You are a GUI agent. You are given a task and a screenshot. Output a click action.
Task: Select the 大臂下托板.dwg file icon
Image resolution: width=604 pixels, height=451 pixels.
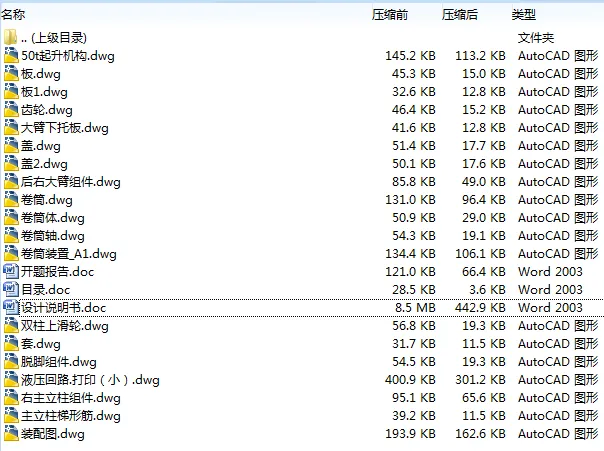[x=11, y=127]
